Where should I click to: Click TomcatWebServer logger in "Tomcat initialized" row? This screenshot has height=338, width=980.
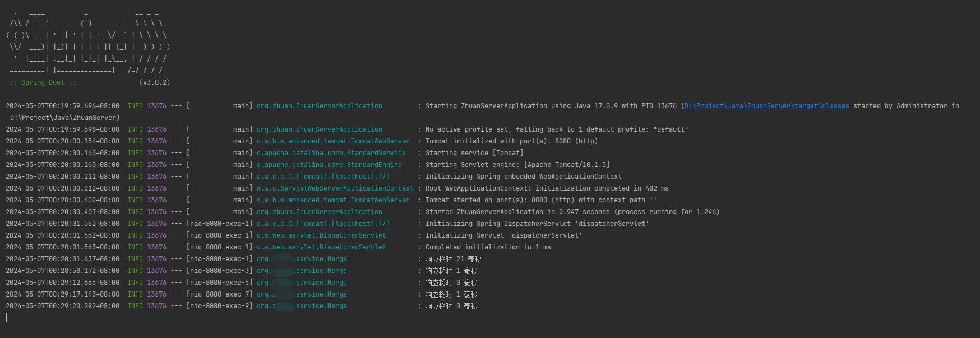[x=333, y=141]
